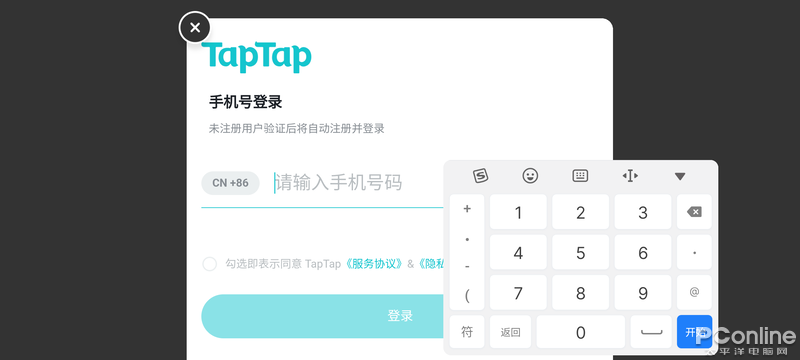
Task: Tap number key 2
Action: tap(581, 212)
